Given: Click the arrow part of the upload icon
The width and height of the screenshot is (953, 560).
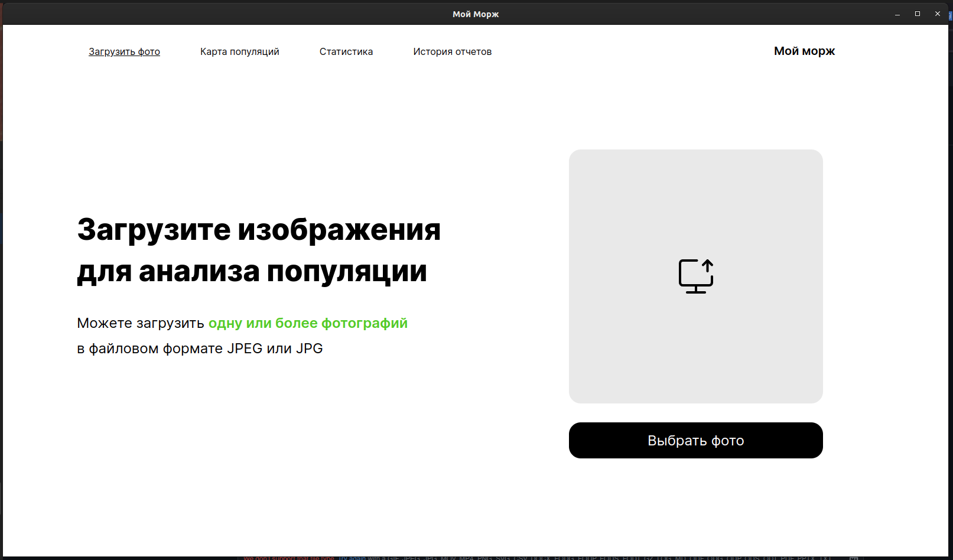Looking at the screenshot, I should point(707,265).
